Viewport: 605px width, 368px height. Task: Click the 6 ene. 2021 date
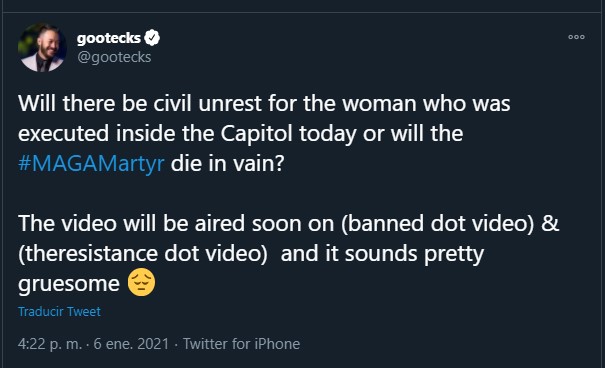pos(131,344)
